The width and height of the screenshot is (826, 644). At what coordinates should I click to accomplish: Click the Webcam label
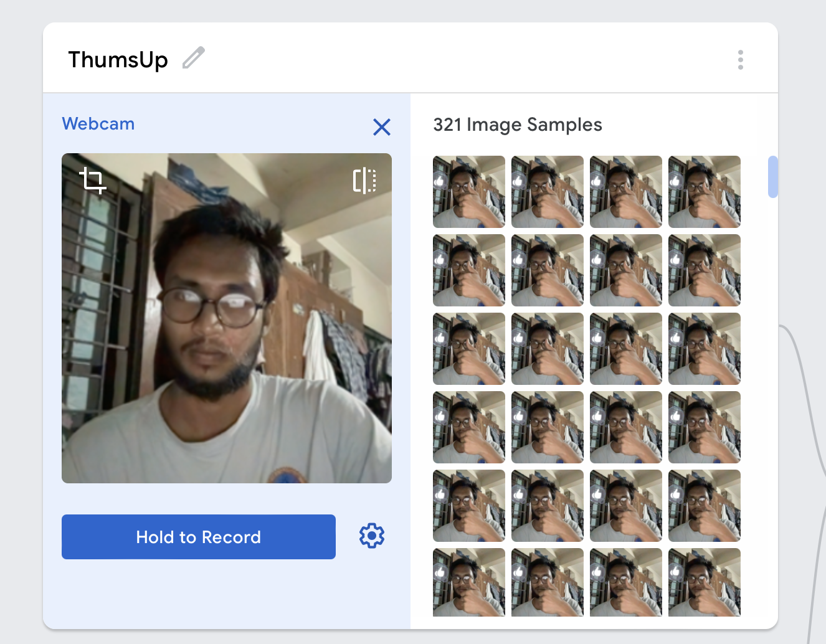click(98, 124)
